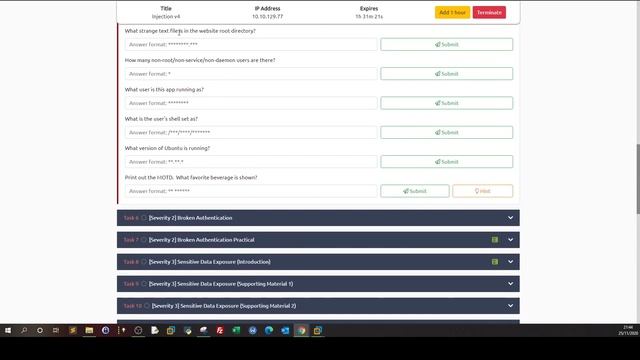Open Excel from the taskbar
This screenshot has width=640, height=360.
click(x=236, y=331)
